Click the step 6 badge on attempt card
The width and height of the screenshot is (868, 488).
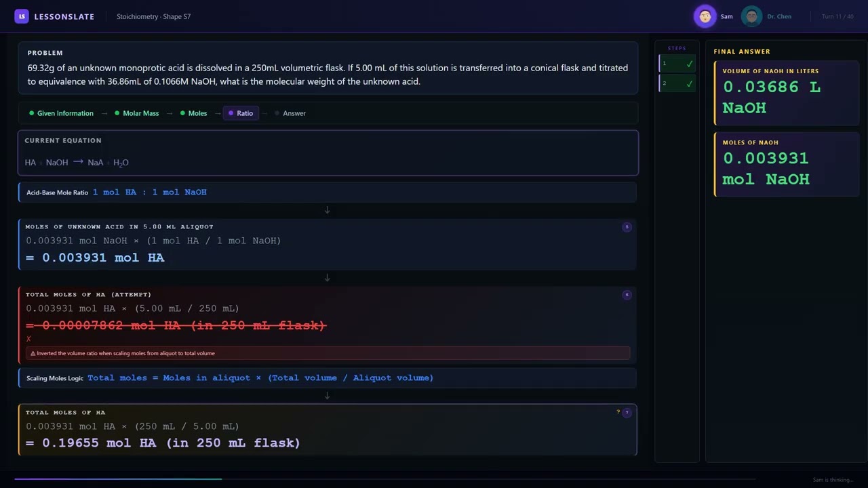coord(627,295)
